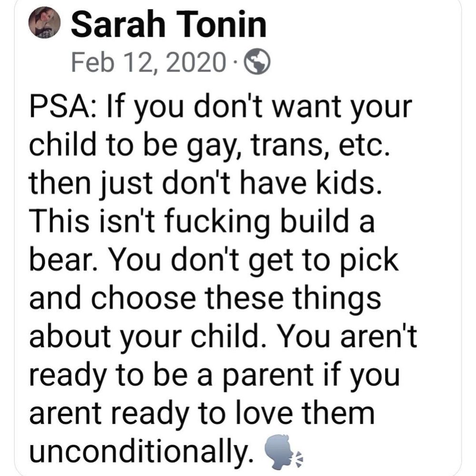Image resolution: width=476 pixels, height=476 pixels.
Task: Click the first name Sarah in header
Action: tap(119, 24)
